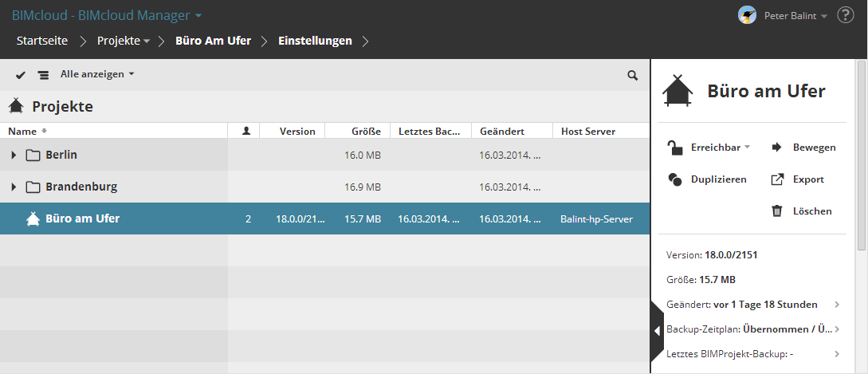Click the list view icon in toolbar

pos(43,75)
